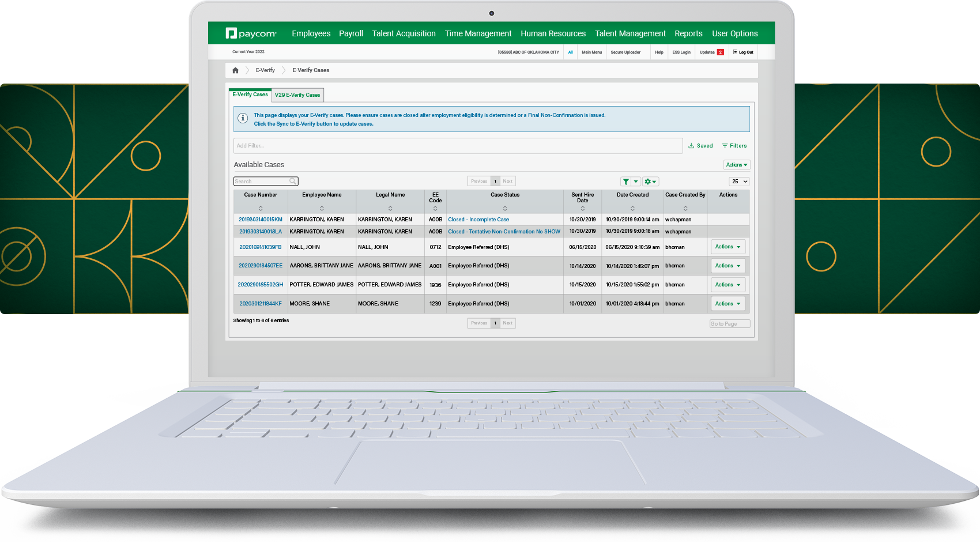980x551 pixels.
Task: Click the Add Filter input field
Action: (458, 146)
